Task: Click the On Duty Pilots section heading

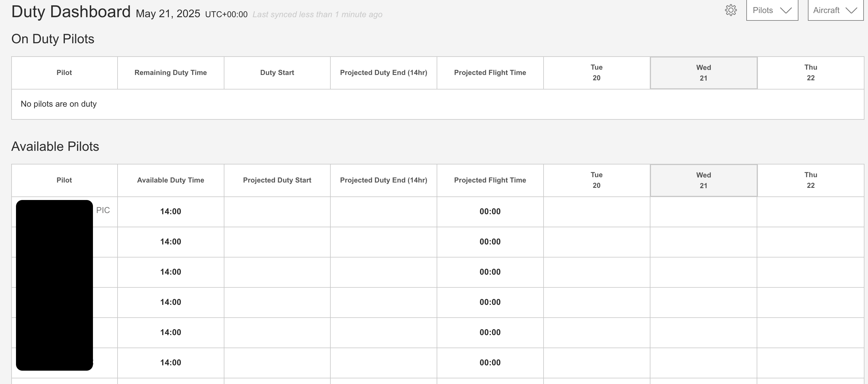Action: tap(53, 39)
